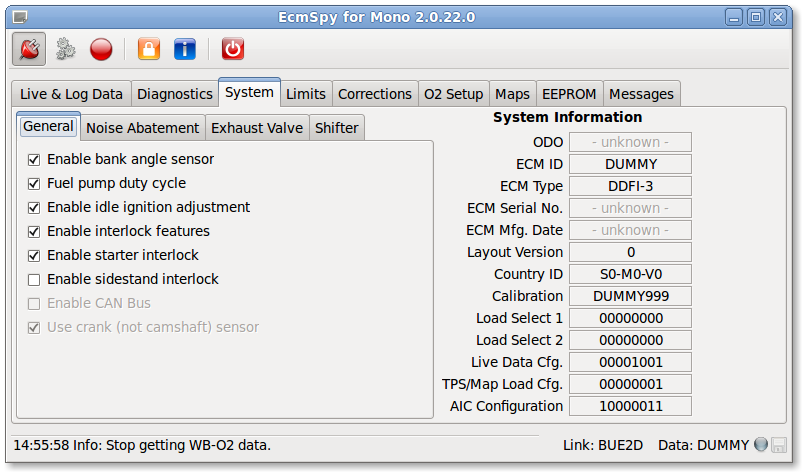This screenshot has width=802, height=472.
Task: Open the Maps tab
Action: click(x=513, y=94)
